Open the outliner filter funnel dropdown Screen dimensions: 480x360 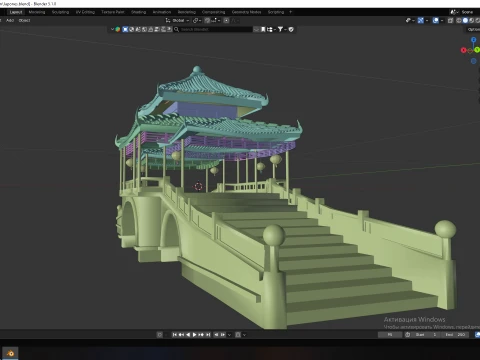point(282,29)
